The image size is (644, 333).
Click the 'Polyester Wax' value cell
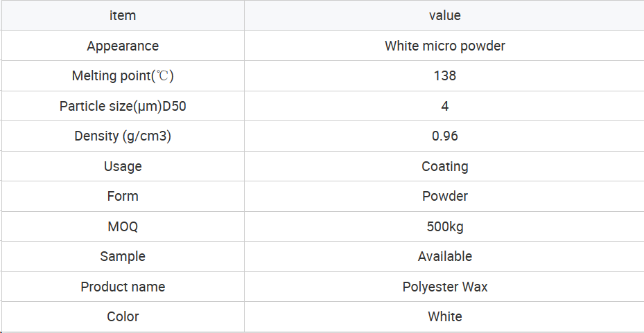tap(445, 287)
